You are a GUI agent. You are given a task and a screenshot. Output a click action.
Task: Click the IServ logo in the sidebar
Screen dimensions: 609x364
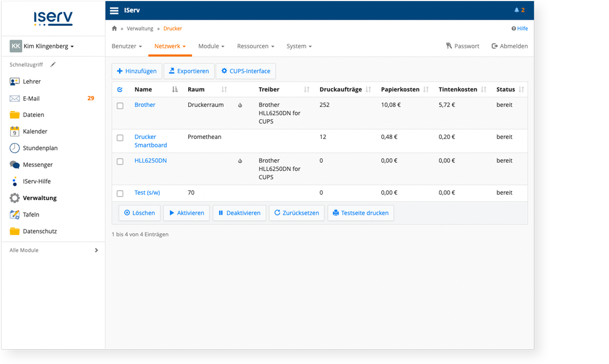53,18
